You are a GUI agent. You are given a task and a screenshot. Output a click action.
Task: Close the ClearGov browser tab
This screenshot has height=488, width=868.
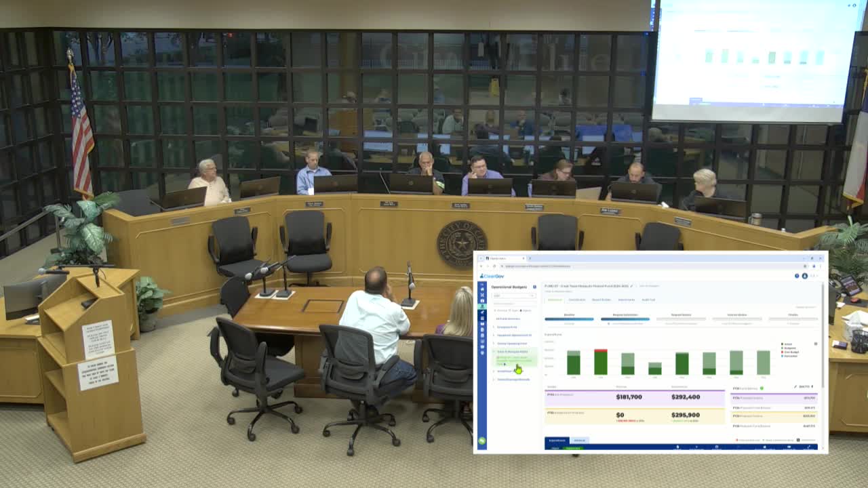coord(523,258)
